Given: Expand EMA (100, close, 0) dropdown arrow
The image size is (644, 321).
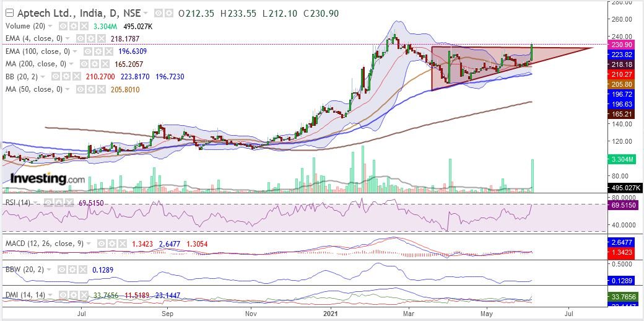Looking at the screenshot, I should (74, 52).
